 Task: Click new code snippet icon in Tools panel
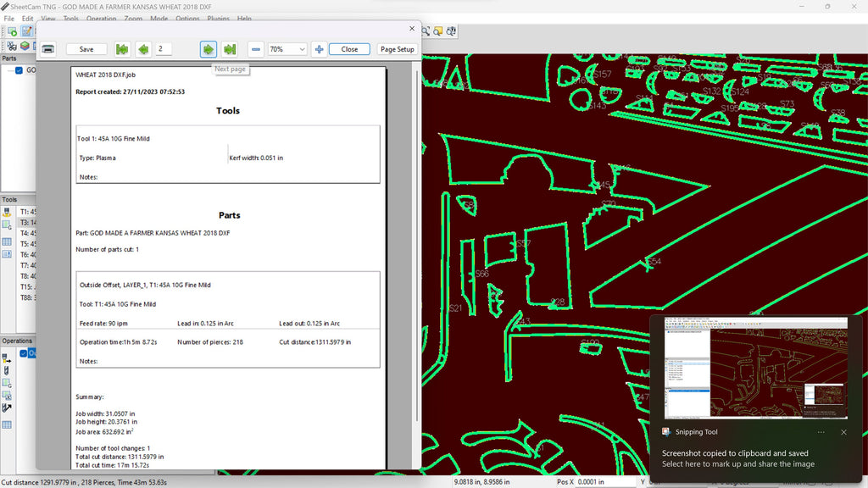(x=7, y=225)
